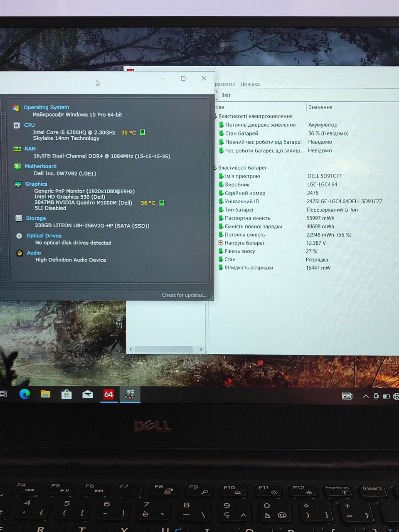Click scroll right arrow in AIDA64 panel
Image resolution: width=399 pixels, height=532 pixels.
(x=201, y=349)
